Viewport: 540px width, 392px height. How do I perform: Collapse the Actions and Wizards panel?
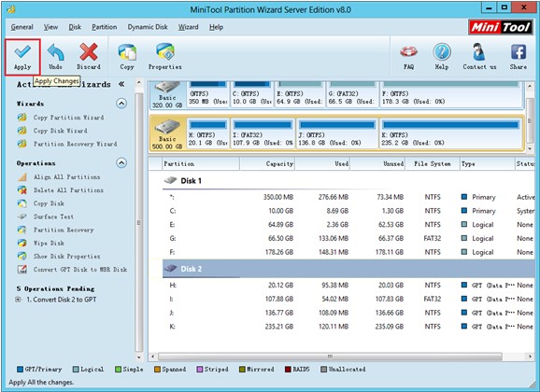[x=121, y=84]
